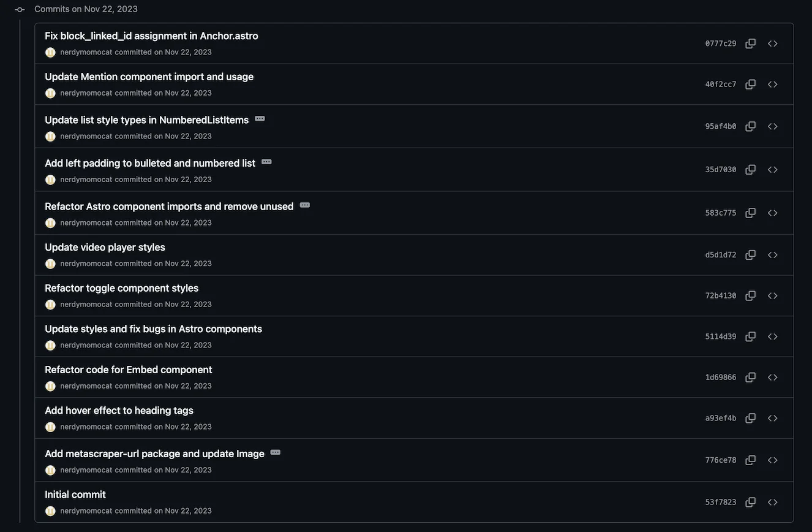Viewport: 812px width, 532px height.
Task: Open commit hash a93ef4b
Action: 720,419
